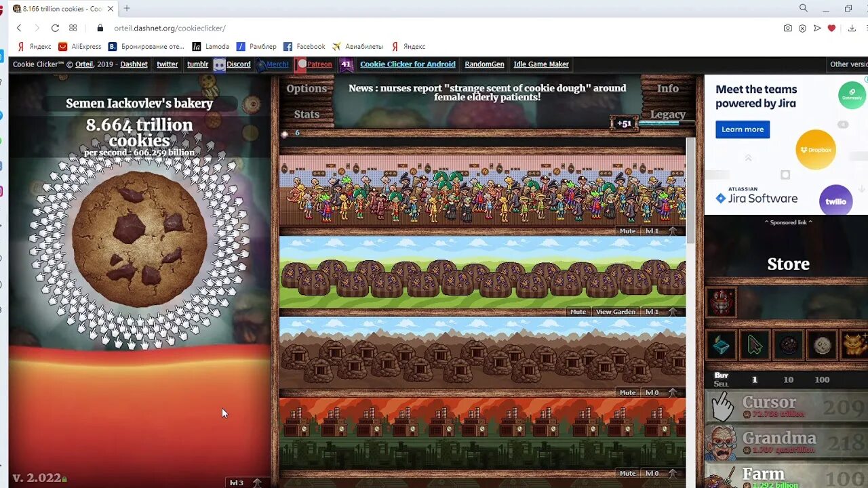Open browser downloads icon
This screenshot has height=488, width=868.
[x=852, y=28]
